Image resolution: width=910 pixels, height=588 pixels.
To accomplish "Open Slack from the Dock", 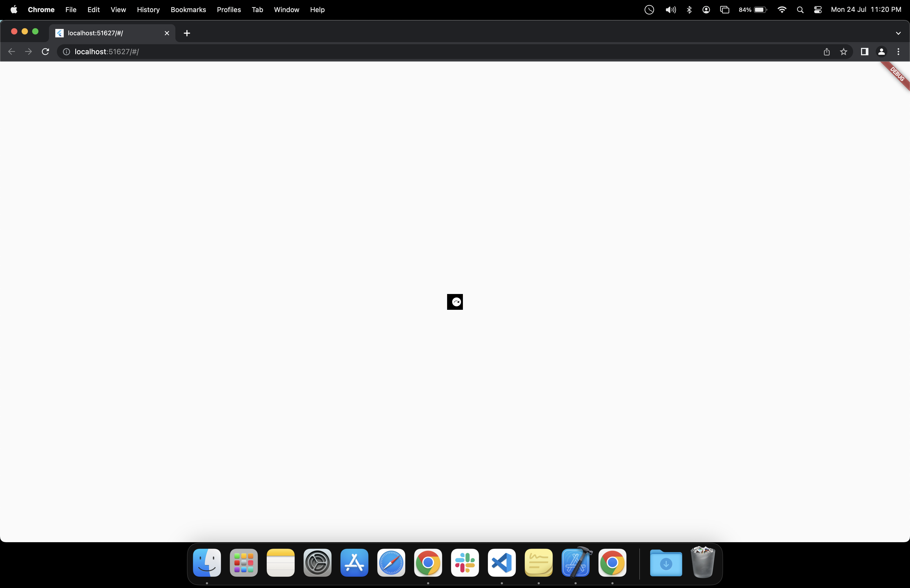I will tap(464, 563).
